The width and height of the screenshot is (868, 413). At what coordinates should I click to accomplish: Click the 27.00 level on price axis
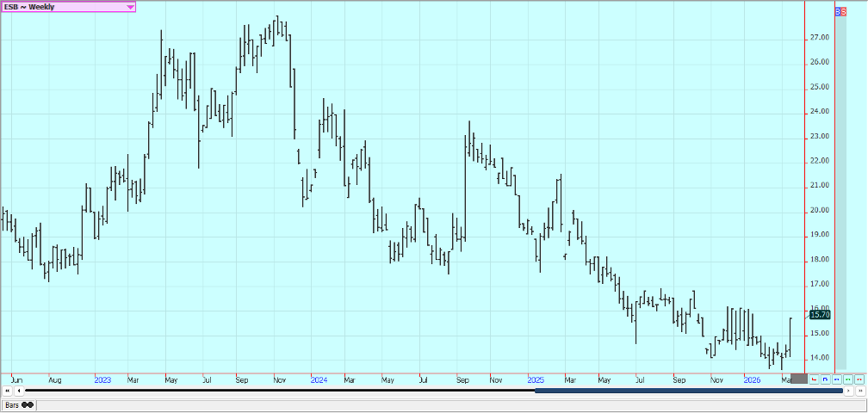click(819, 38)
